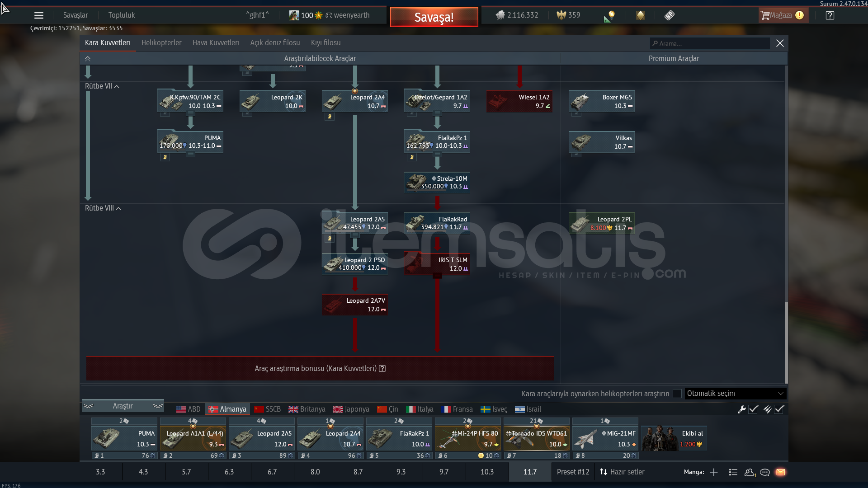Click the player avatar icon
Viewport: 868px width, 488px height.
(294, 15)
